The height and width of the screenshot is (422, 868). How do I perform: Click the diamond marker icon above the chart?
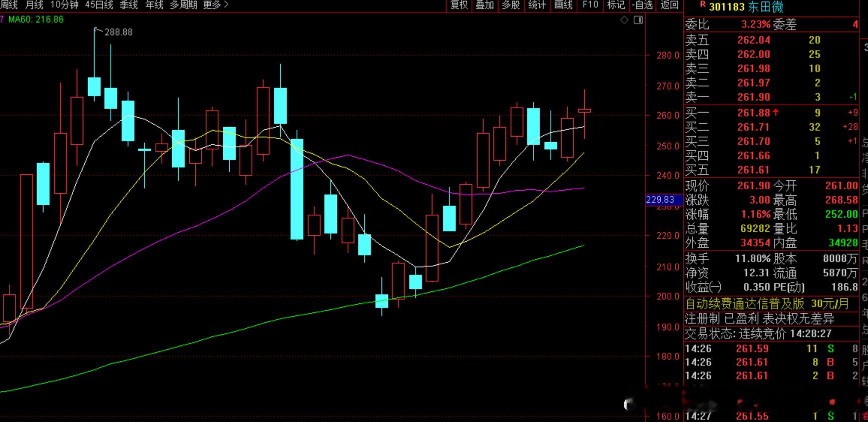624,20
